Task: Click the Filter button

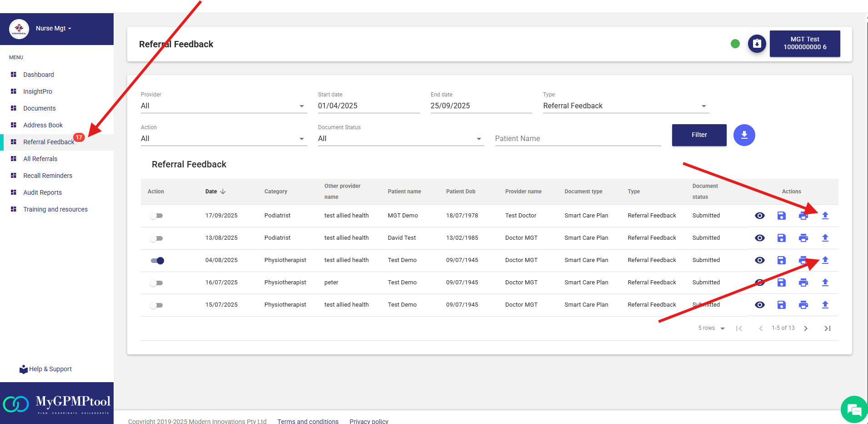Action: tap(699, 135)
